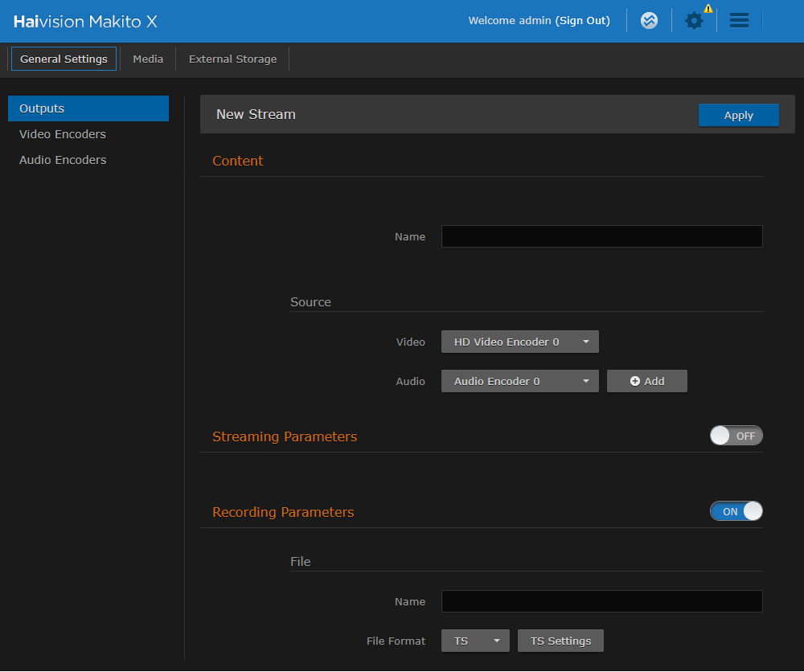This screenshot has height=672, width=804.
Task: Open the Audio Encoder 0 dropdown
Action: pos(519,380)
